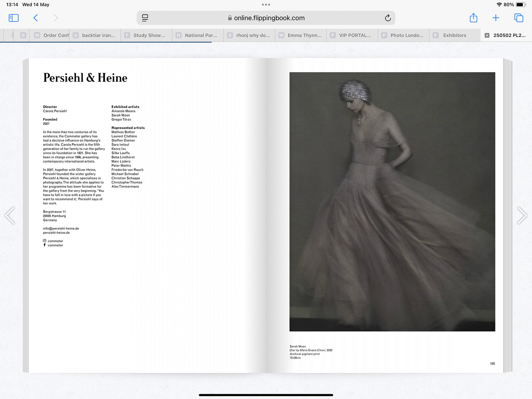Open the Photo Londo tab
This screenshot has height=399, width=532.
(x=403, y=35)
